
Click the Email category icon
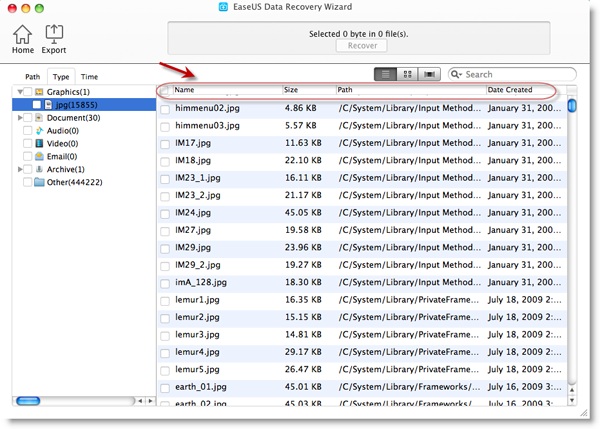[x=39, y=157]
